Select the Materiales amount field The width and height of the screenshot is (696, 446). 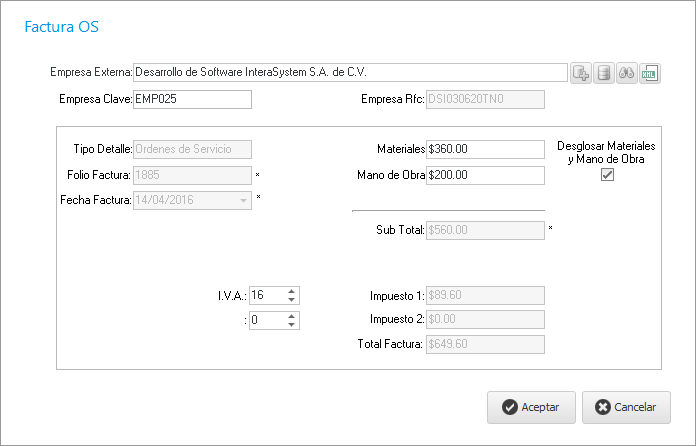(484, 149)
